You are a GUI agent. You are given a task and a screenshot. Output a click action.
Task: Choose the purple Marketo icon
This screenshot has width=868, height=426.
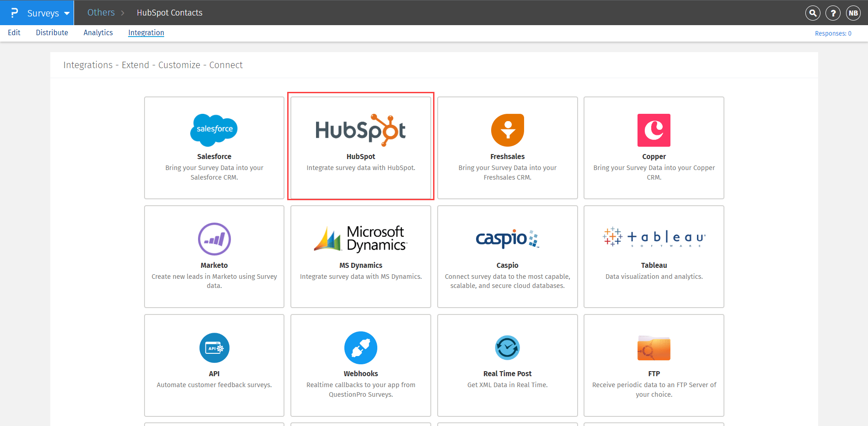point(214,239)
